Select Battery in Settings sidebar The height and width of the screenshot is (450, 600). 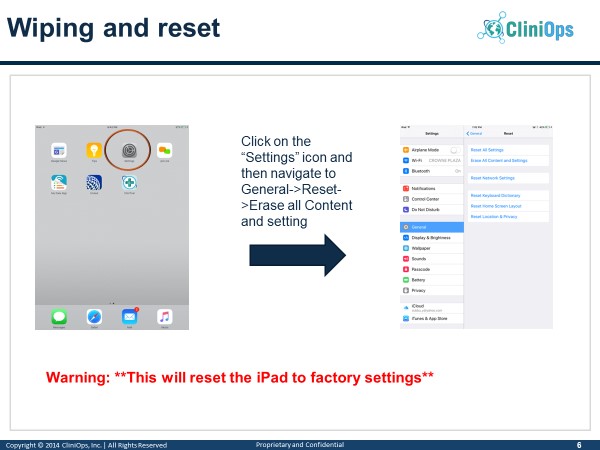(x=432, y=280)
